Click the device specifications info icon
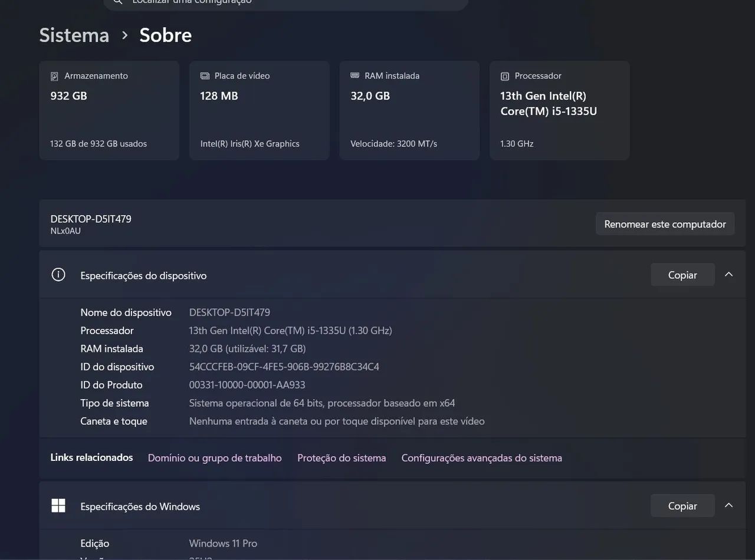 pos(58,275)
